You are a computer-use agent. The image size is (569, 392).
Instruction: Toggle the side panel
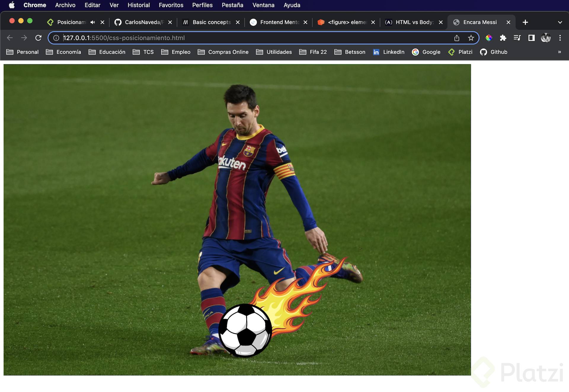point(531,38)
